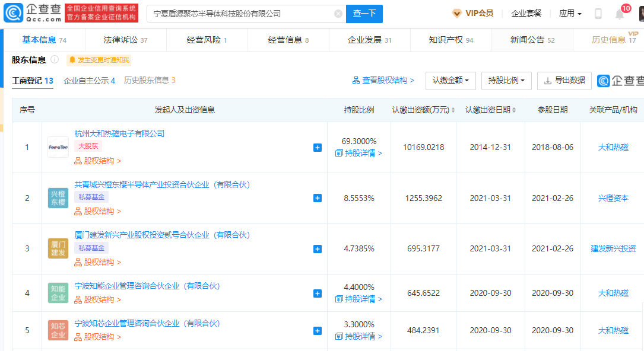Screen dimensions: 644x351
Task: Switch to 基本信息 tab
Action: [x=44, y=40]
